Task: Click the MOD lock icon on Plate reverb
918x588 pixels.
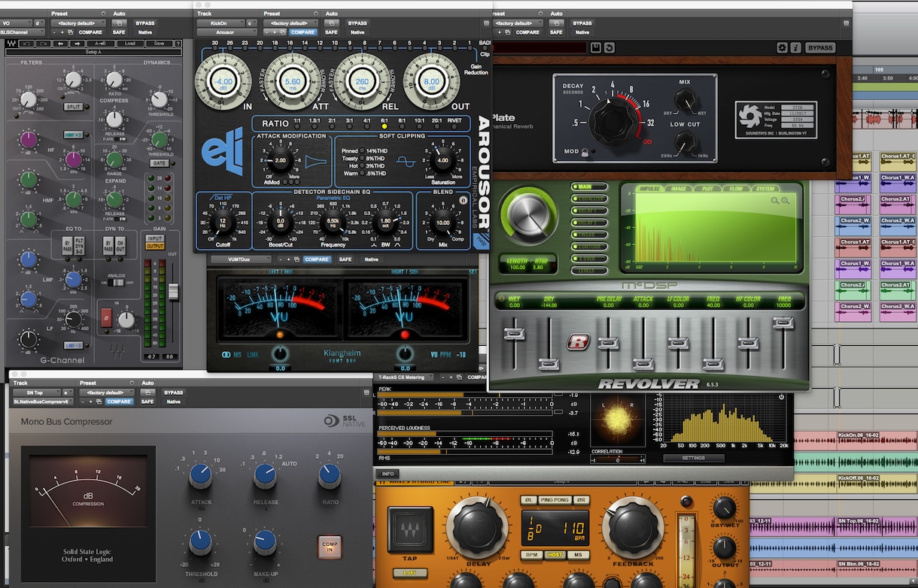Action: pos(585,151)
